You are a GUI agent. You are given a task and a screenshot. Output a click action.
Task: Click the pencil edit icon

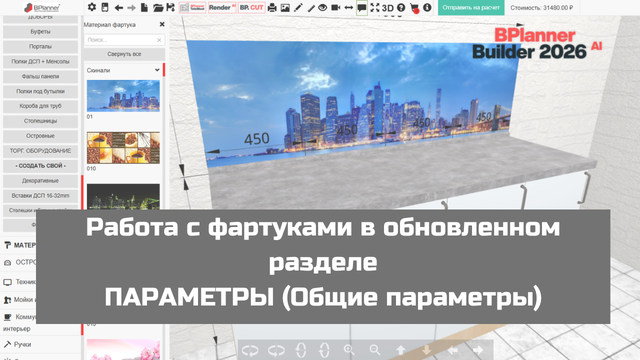298,8
